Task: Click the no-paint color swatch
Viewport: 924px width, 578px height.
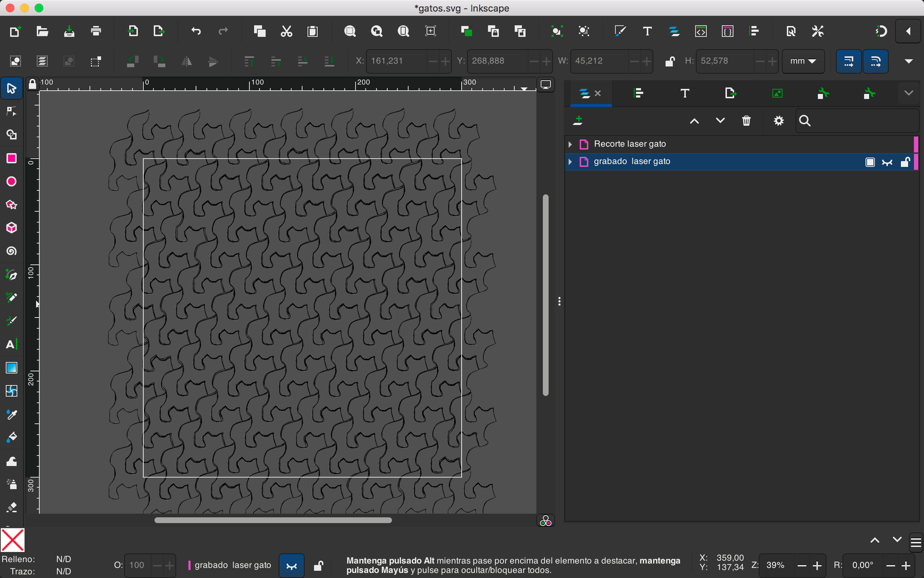Action: coord(13,540)
